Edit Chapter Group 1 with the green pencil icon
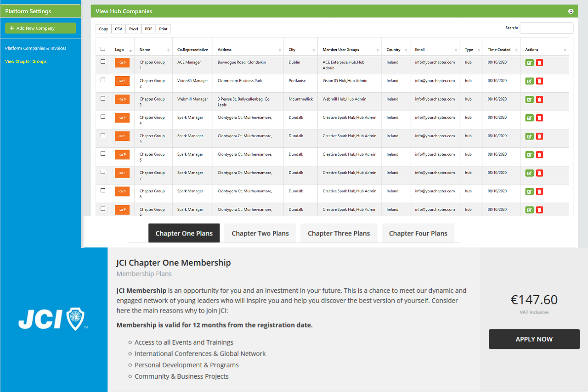Screen dimensions: 588x392 click(529, 62)
